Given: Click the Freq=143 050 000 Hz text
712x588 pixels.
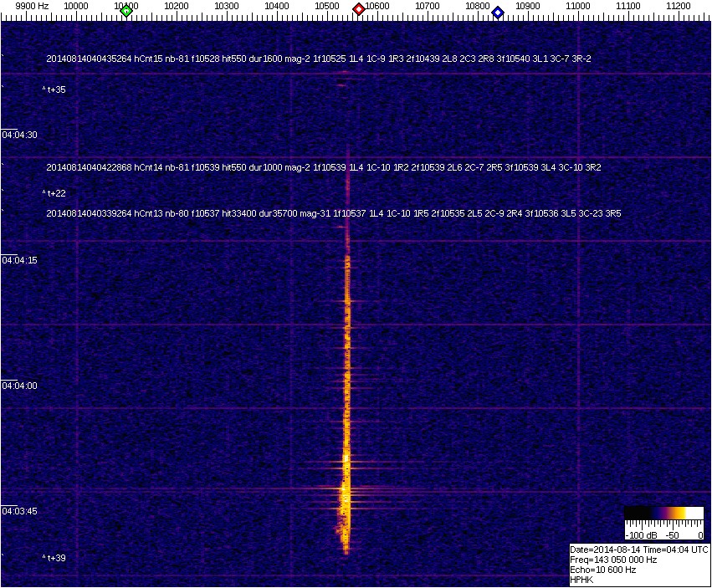Looking at the screenshot, I should 613,560.
